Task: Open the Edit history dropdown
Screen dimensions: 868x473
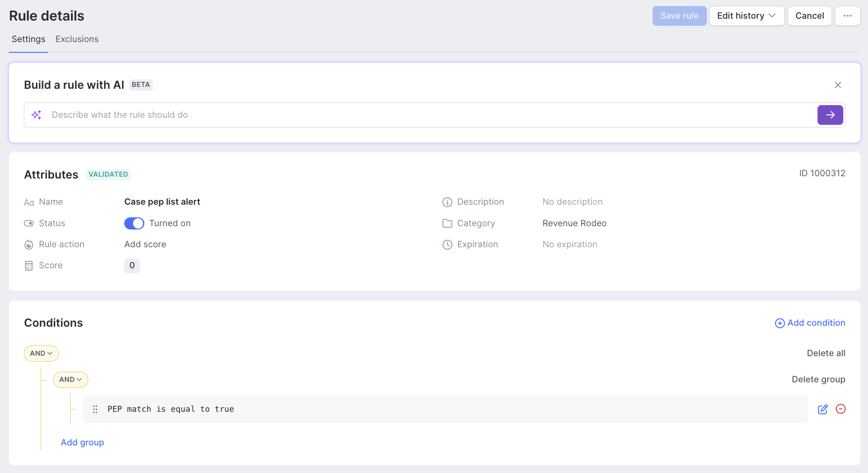Action: tap(746, 16)
